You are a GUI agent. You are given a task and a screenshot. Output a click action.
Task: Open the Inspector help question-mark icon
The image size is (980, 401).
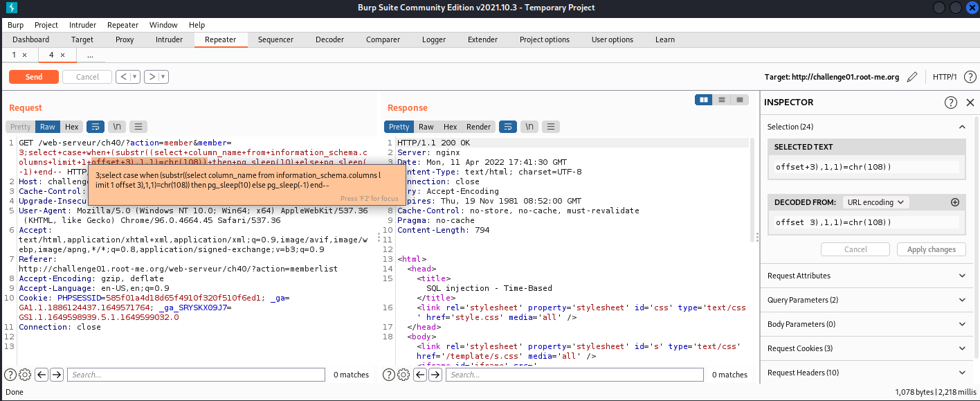[x=951, y=103]
